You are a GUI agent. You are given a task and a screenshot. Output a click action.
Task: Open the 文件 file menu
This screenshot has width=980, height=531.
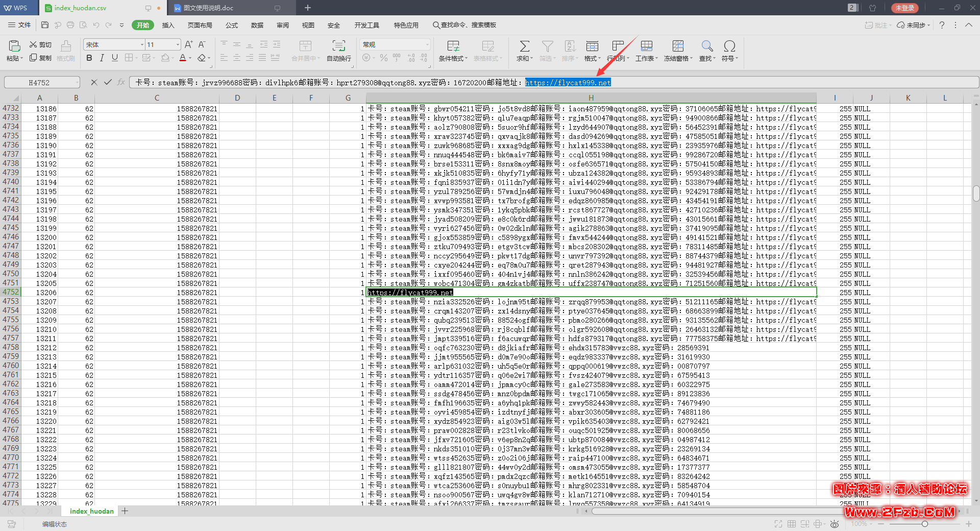click(x=19, y=25)
